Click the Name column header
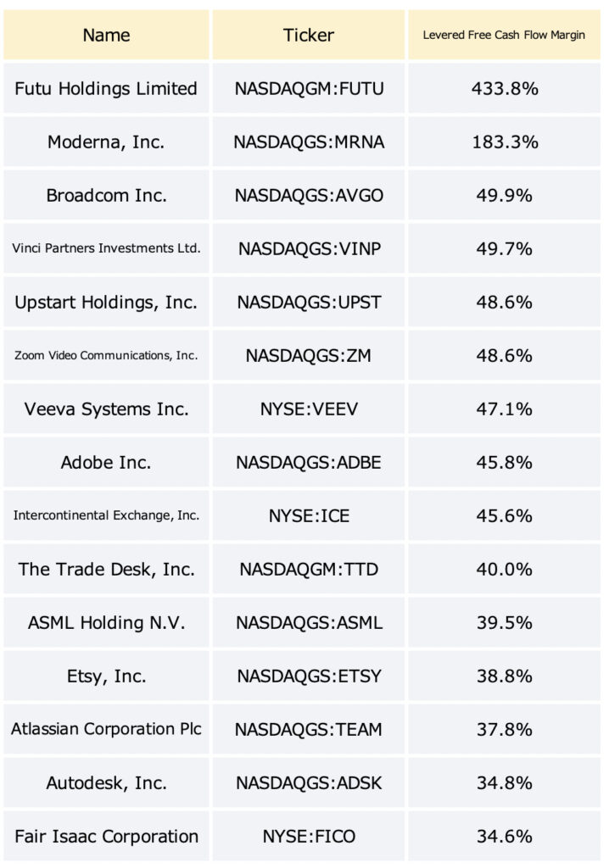This screenshot has height=868, width=609. coord(106,34)
